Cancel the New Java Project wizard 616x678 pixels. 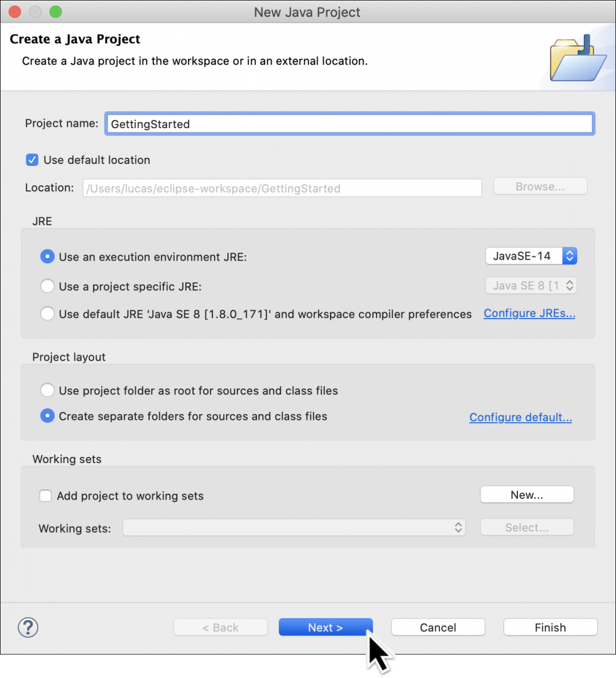pyautogui.click(x=437, y=626)
